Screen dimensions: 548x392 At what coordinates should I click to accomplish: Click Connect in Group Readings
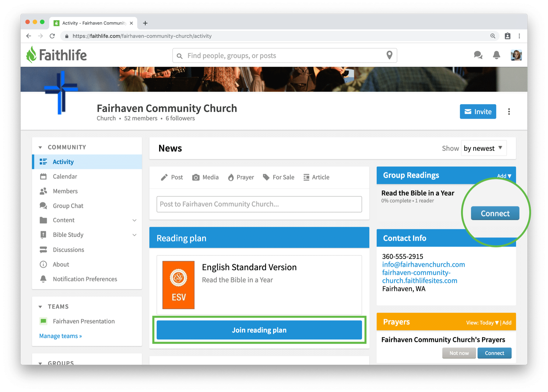(495, 213)
